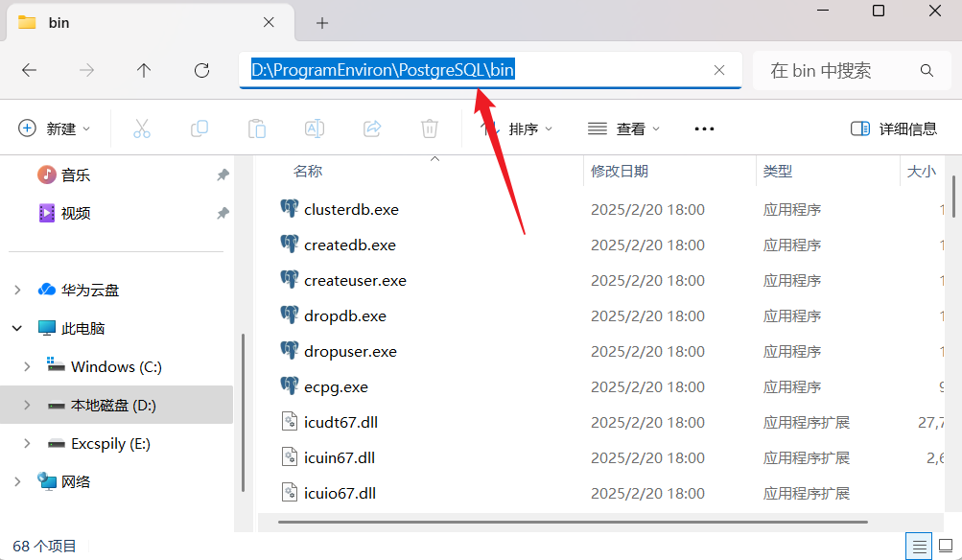Click the horizontal scrollbar of file list
The image size is (962, 560).
coord(573,522)
